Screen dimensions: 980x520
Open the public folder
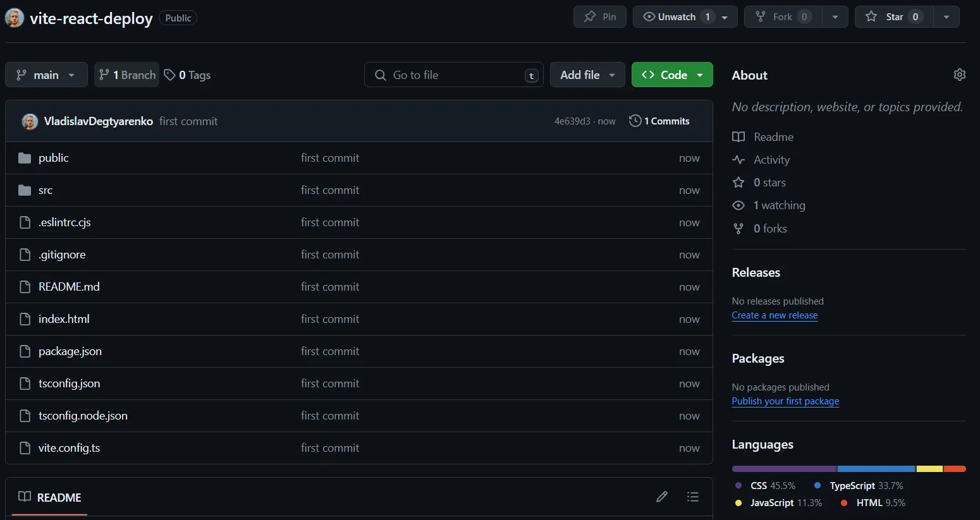point(54,158)
